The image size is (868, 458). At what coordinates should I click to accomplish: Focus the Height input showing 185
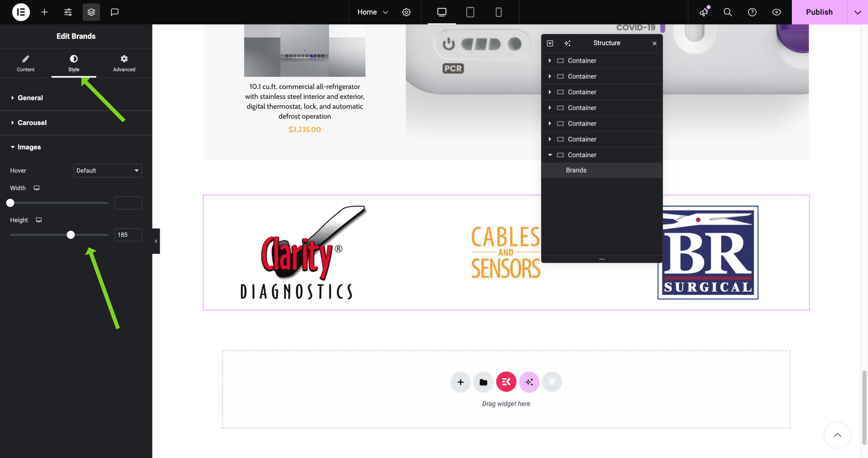128,235
